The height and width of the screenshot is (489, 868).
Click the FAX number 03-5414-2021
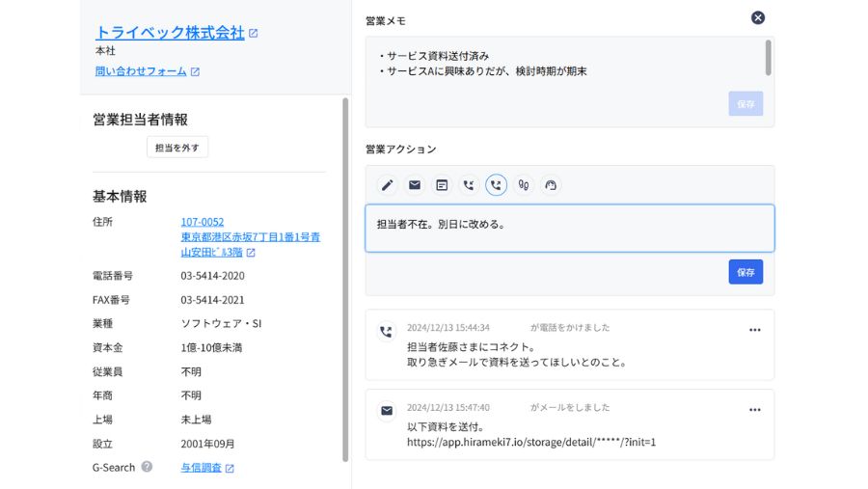click(212, 300)
